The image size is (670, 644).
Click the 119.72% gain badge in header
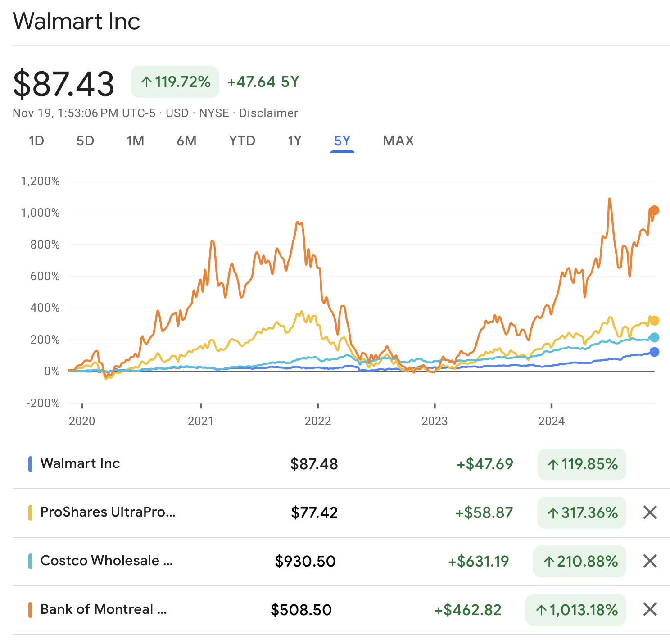[175, 82]
